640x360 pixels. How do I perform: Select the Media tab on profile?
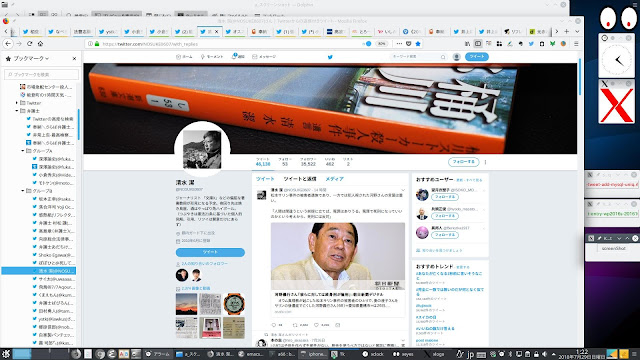point(334,179)
